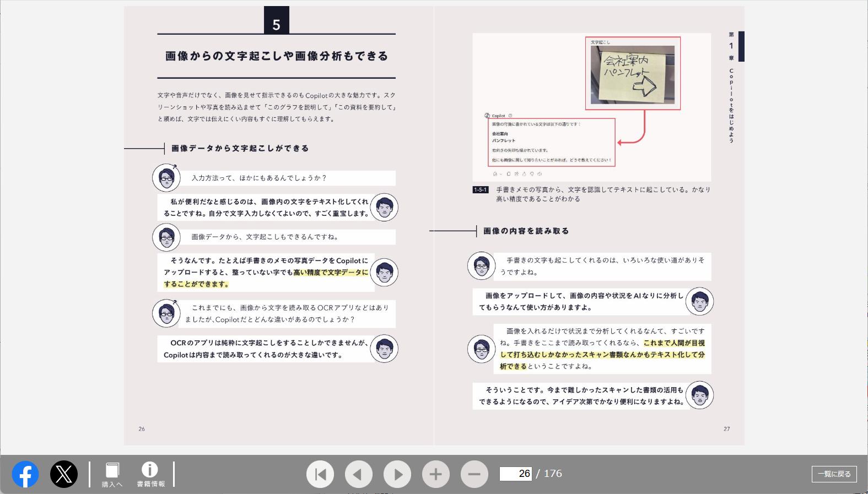Screen dimensions: 868x494
Task: Share the book on Facebook
Action: tap(25, 474)
